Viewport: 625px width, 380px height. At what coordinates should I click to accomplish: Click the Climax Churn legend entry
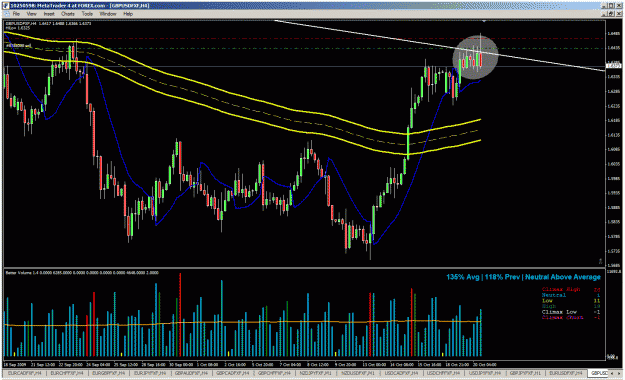click(x=562, y=317)
